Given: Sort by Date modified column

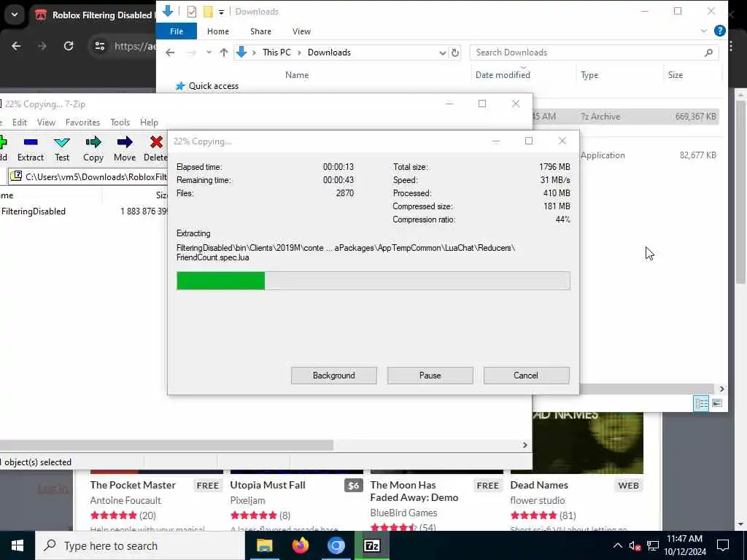Looking at the screenshot, I should pos(503,75).
